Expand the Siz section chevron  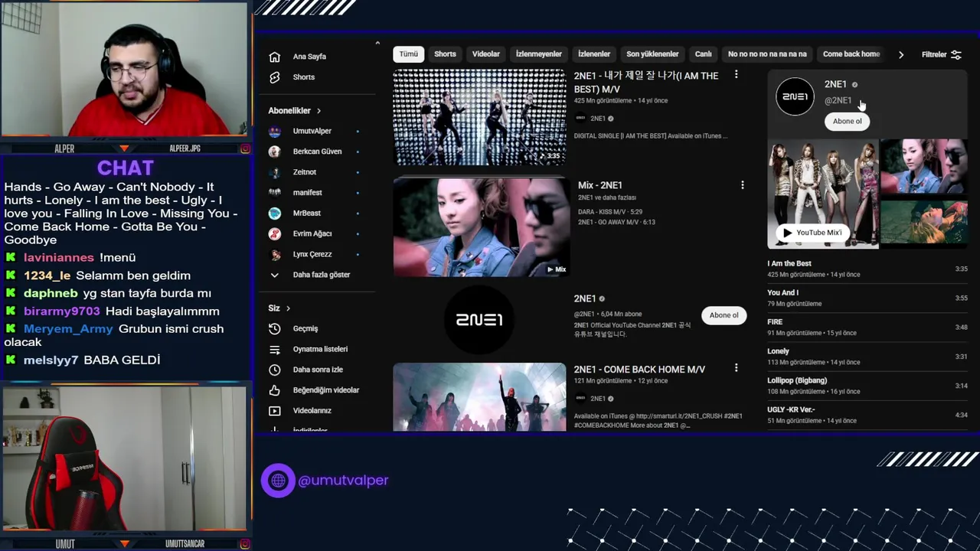288,308
